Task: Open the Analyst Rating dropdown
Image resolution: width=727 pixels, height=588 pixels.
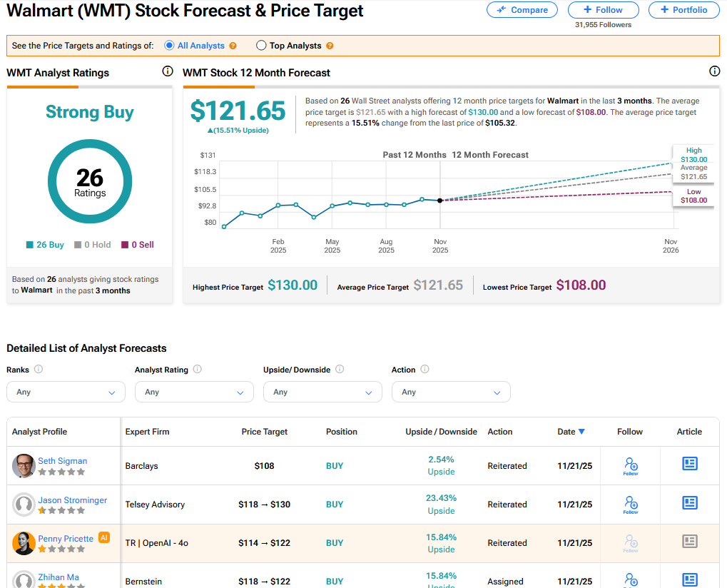Action: [194, 392]
